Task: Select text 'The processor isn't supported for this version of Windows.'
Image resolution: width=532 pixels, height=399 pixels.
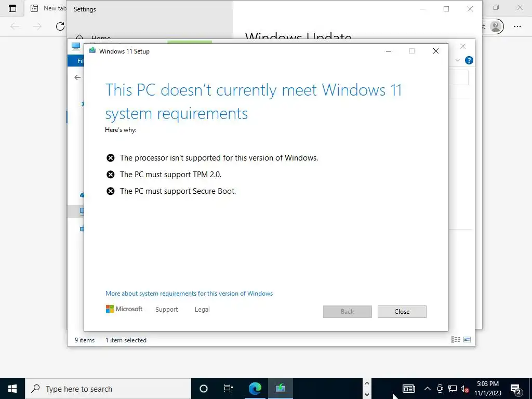Action: [x=219, y=158]
